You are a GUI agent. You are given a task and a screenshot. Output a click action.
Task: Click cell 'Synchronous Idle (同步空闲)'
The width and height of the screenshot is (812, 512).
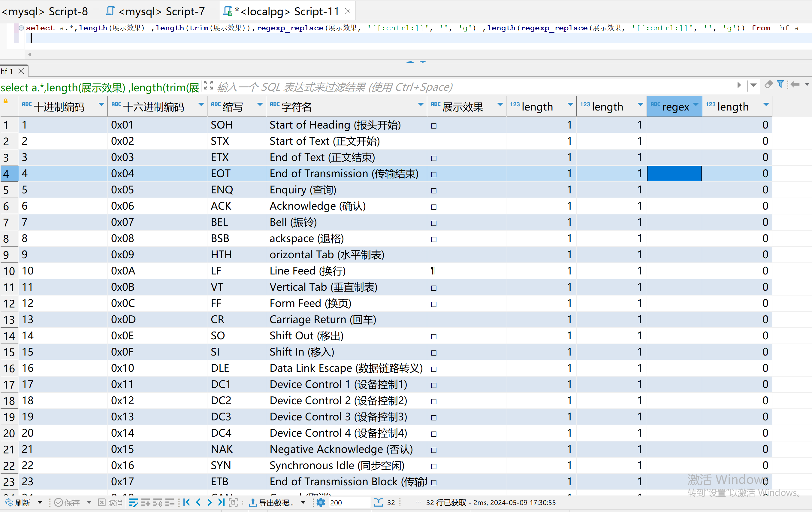tap(347, 465)
